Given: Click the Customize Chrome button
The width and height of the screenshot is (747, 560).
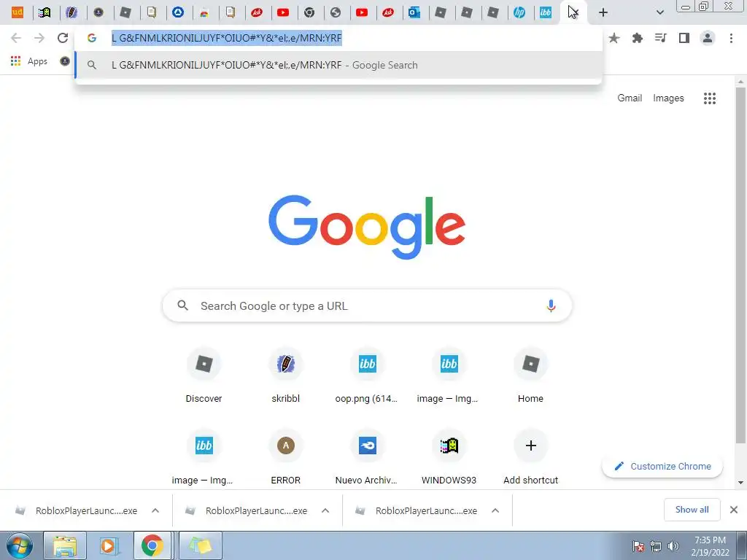Looking at the screenshot, I should click(662, 466).
